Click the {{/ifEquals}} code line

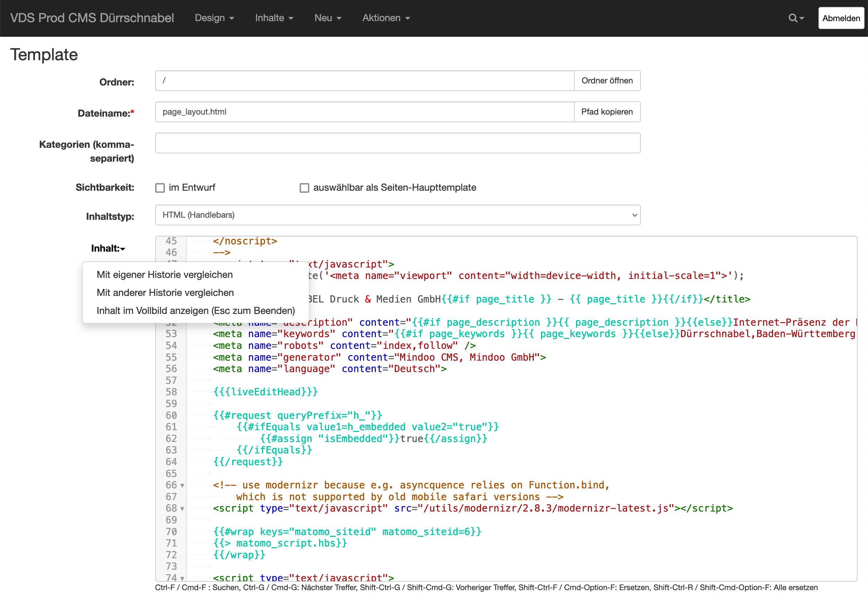pyautogui.click(x=274, y=450)
